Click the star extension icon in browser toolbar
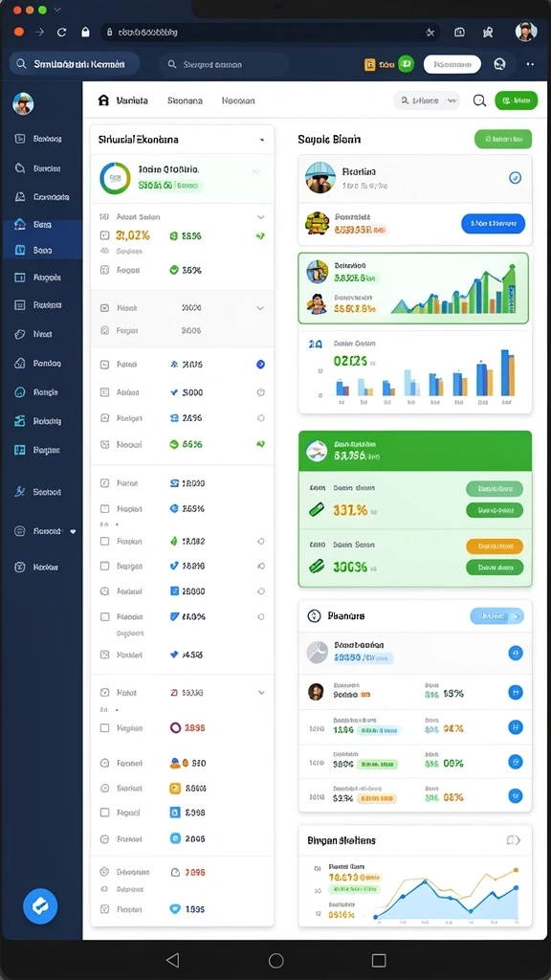551x980 pixels. coord(488,32)
